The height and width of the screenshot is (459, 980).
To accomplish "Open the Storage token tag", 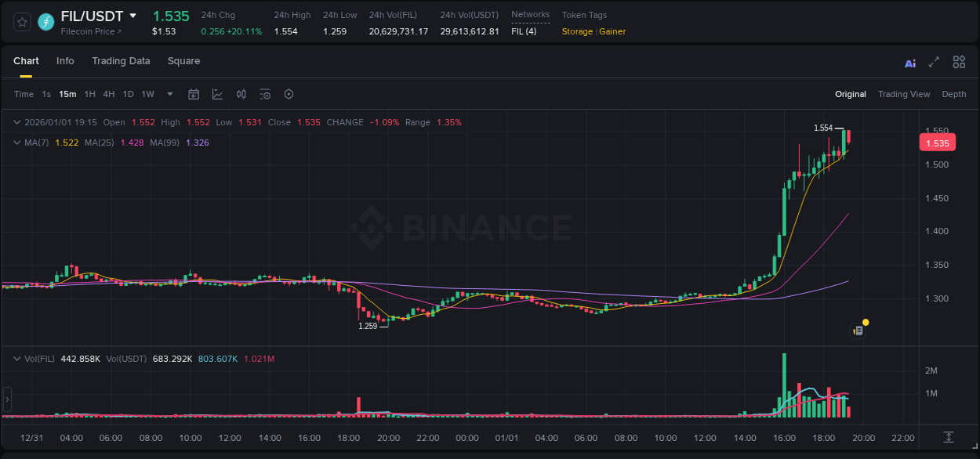I will click(577, 31).
